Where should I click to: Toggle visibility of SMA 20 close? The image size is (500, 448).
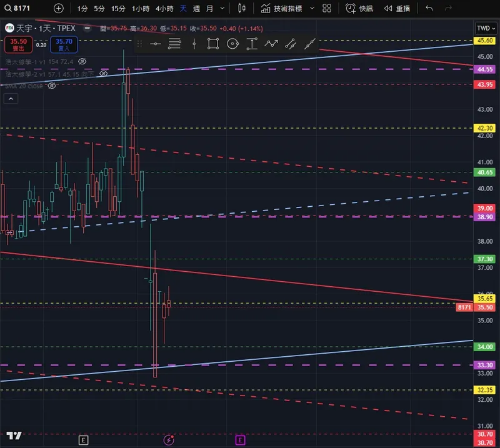(x=52, y=86)
